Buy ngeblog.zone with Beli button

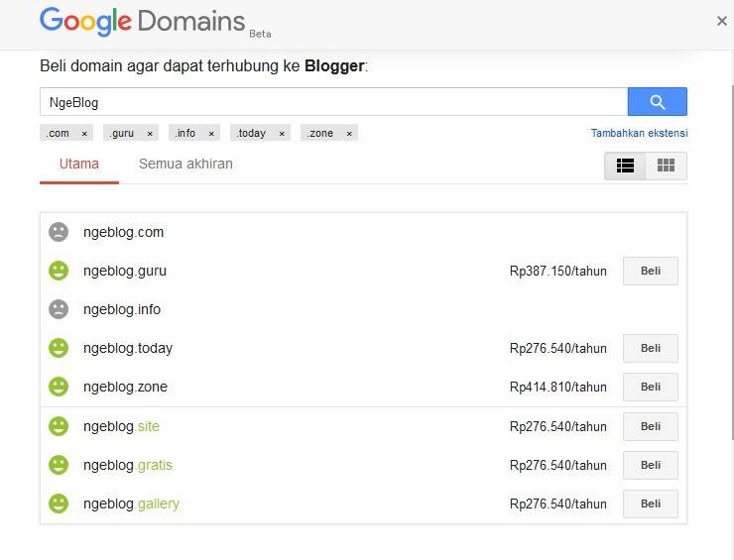point(651,387)
